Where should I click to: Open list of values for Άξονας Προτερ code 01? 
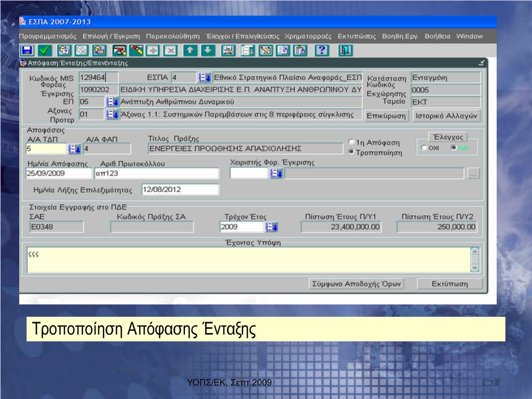coord(112,114)
